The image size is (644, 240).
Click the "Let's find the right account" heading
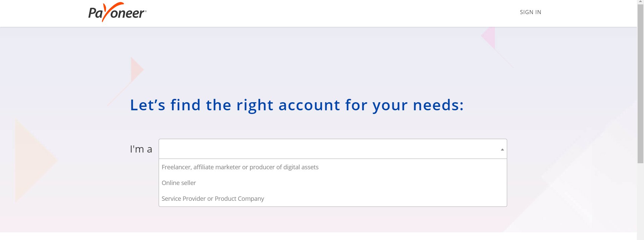[297, 105]
